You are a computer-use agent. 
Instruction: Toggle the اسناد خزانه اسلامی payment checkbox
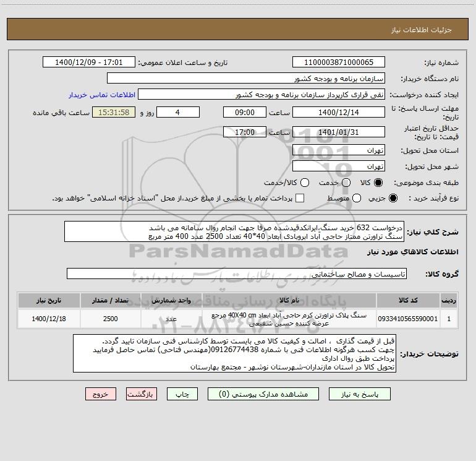pos(300,198)
